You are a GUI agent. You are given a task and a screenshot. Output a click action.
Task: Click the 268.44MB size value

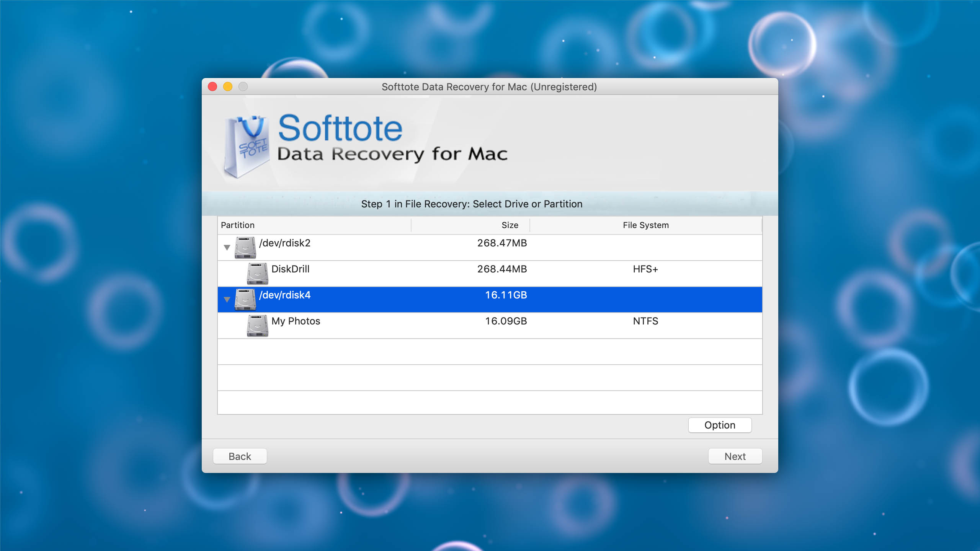(502, 269)
